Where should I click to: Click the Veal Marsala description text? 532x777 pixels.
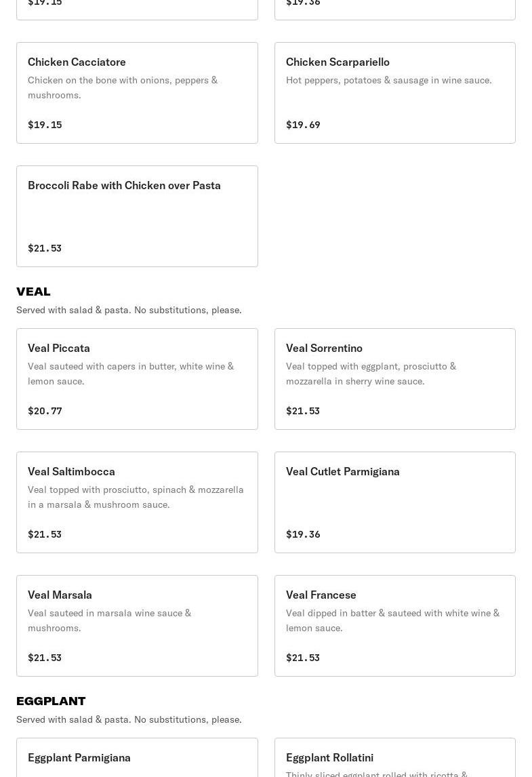coord(109,620)
